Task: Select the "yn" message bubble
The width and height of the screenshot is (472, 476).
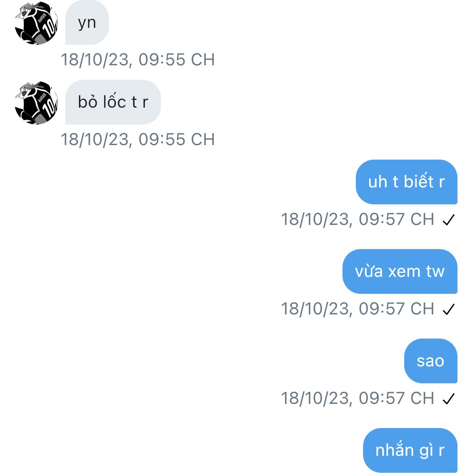Action: [87, 23]
